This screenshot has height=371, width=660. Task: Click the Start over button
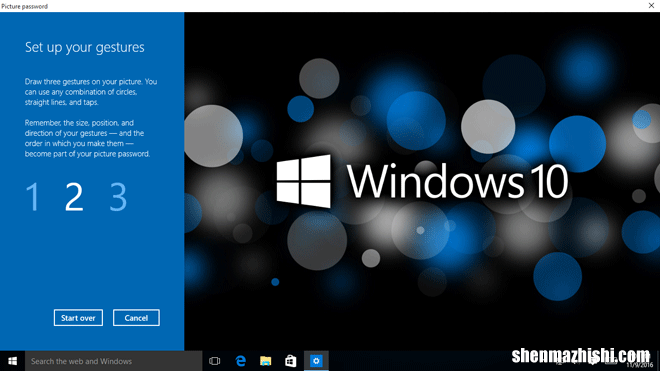coord(78,318)
